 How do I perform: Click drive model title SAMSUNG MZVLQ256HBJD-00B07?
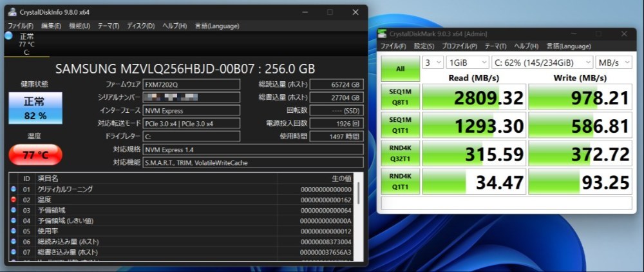(185, 68)
